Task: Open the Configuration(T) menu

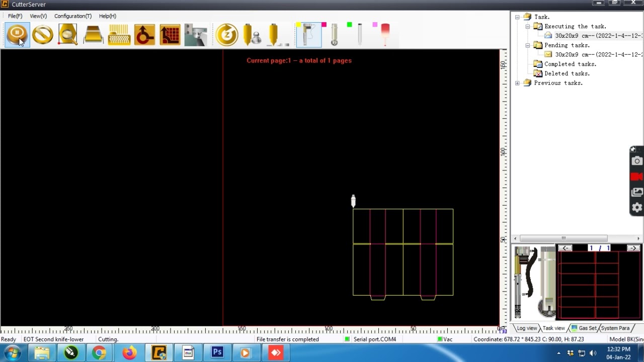Action: click(x=73, y=16)
